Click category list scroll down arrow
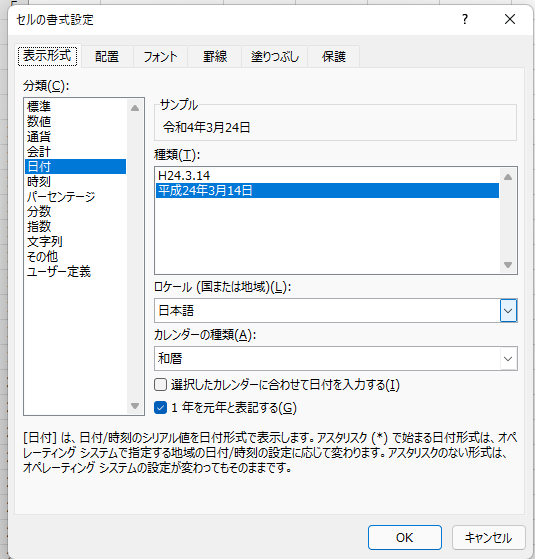This screenshot has height=559, width=535. click(135, 406)
